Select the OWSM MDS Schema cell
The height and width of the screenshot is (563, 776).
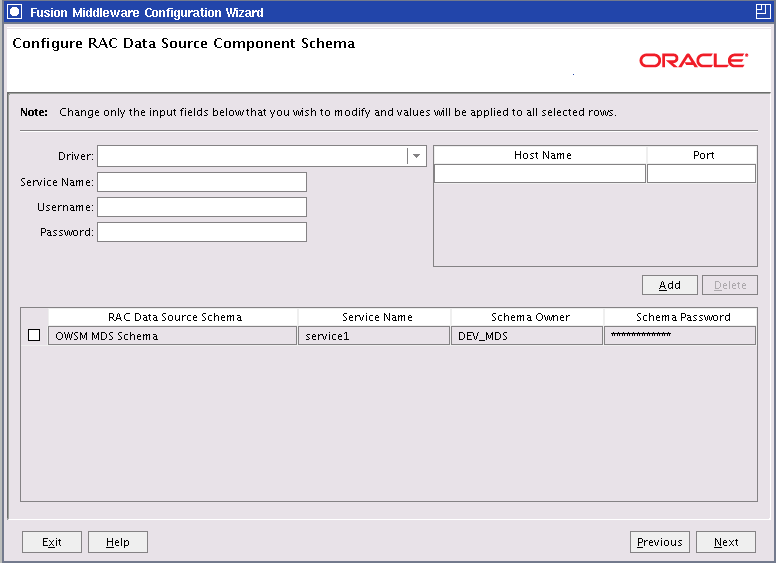(x=172, y=335)
